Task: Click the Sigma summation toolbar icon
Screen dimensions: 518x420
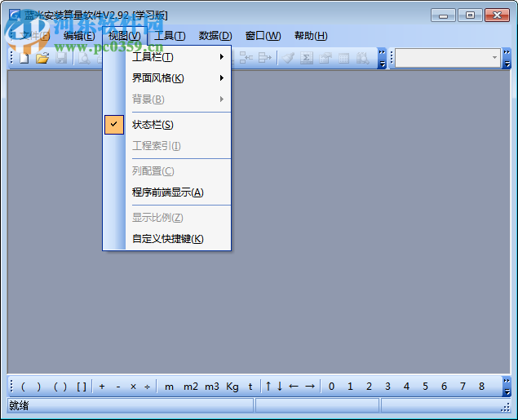Action: [x=307, y=59]
